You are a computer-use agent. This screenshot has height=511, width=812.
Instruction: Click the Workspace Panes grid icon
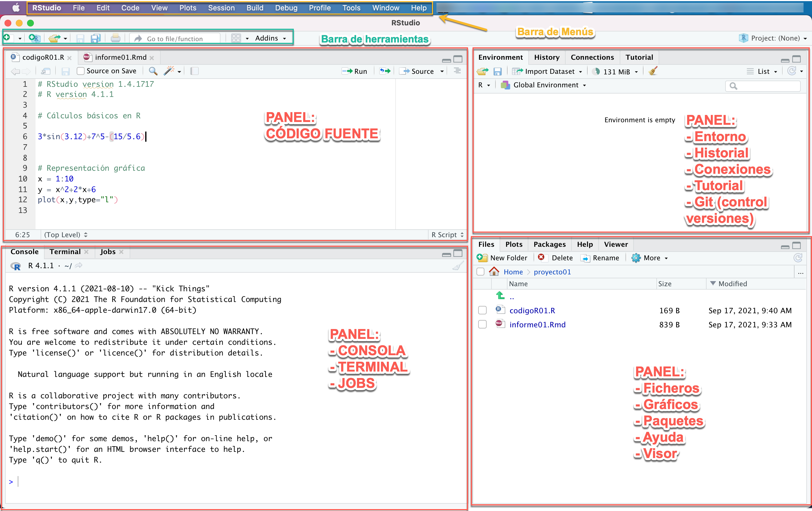click(x=236, y=38)
